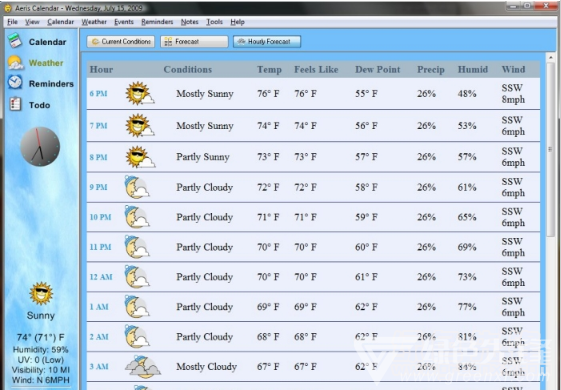Click the analog clock widget
This screenshot has height=390, width=561.
point(40,147)
